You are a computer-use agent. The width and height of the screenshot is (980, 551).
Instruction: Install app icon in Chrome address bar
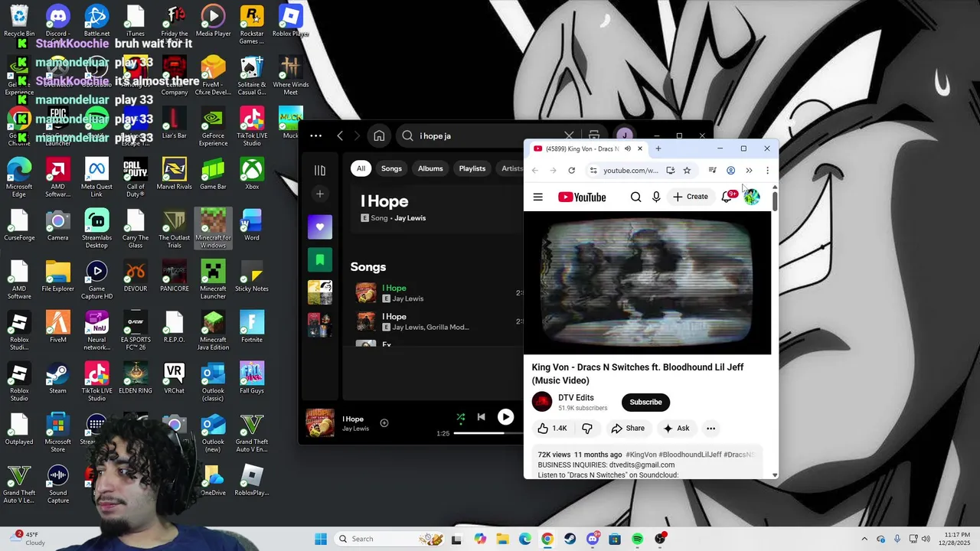click(670, 171)
